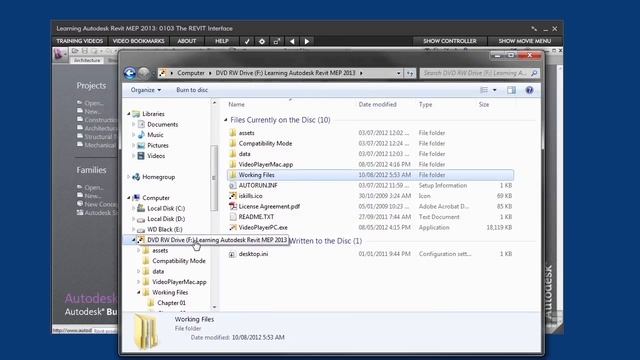Click the refresh button beside address bar
This screenshot has height=360, width=640.
pyautogui.click(x=410, y=73)
